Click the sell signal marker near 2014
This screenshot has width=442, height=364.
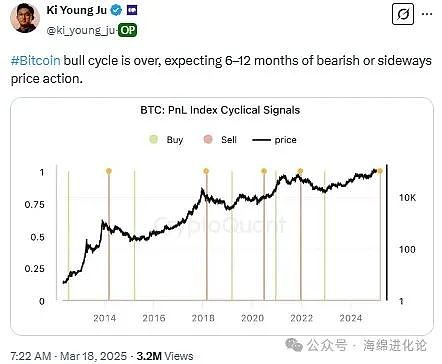click(x=109, y=171)
